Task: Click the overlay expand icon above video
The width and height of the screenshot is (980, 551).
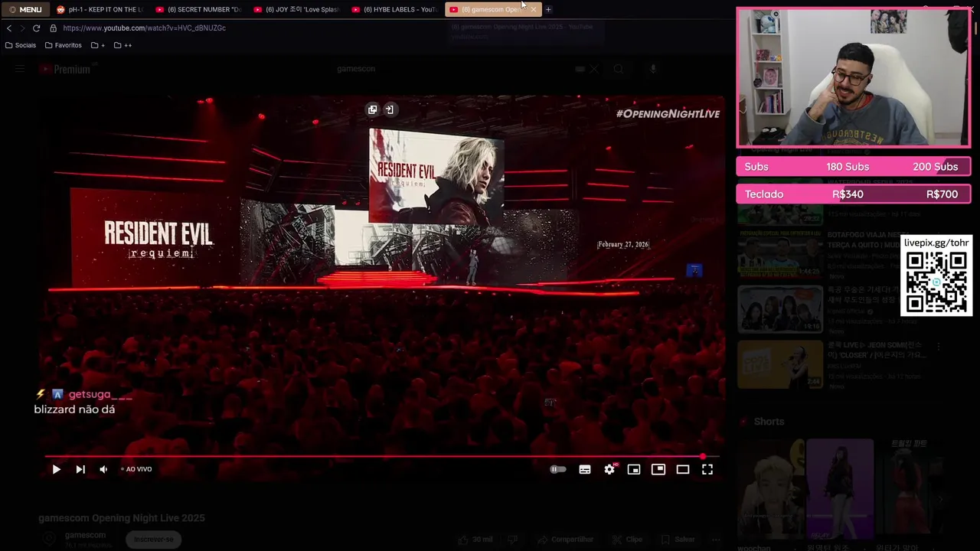Action: pos(372,109)
